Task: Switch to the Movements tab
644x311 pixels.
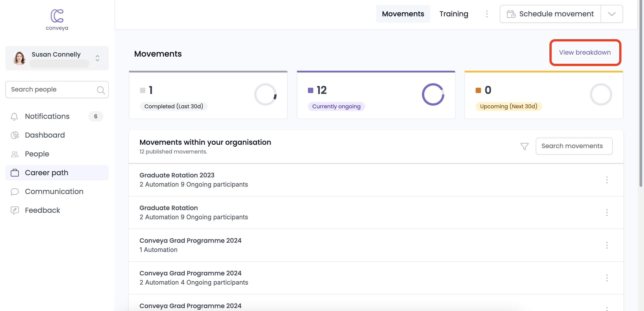Action: coord(403,14)
